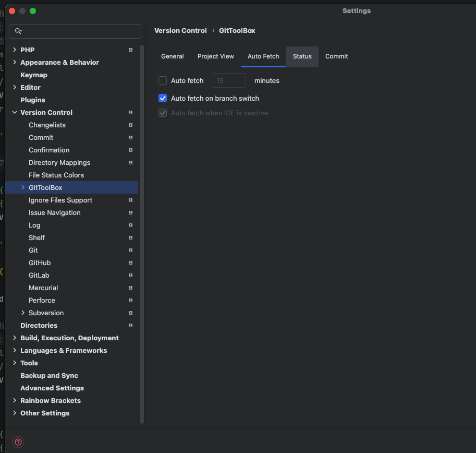Image resolution: width=476 pixels, height=453 pixels.
Task: Select File Status Colors
Action: click(x=56, y=175)
